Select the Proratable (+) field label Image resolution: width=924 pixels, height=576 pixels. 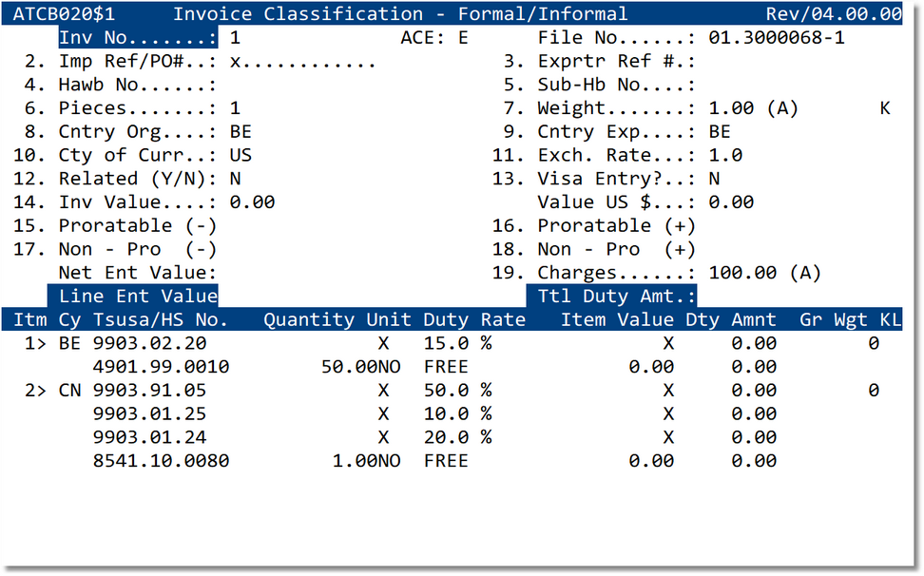616,226
